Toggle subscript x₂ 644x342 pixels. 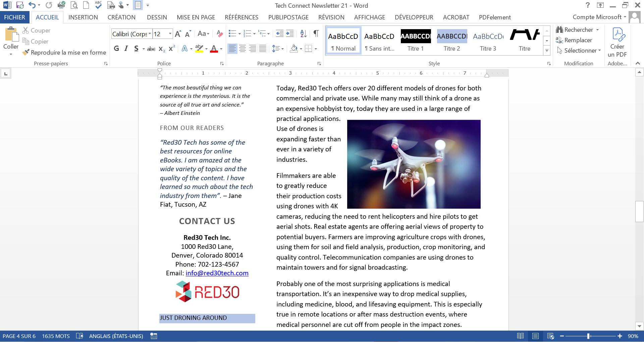coord(162,49)
